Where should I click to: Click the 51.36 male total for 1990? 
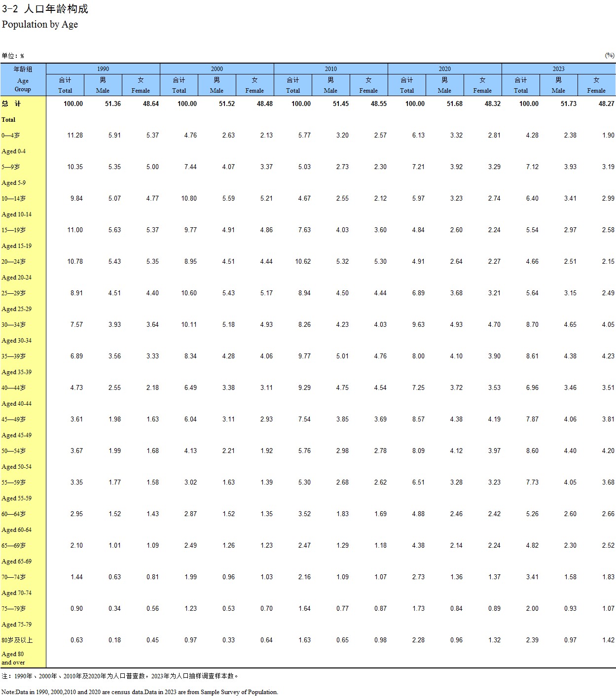[x=113, y=104]
